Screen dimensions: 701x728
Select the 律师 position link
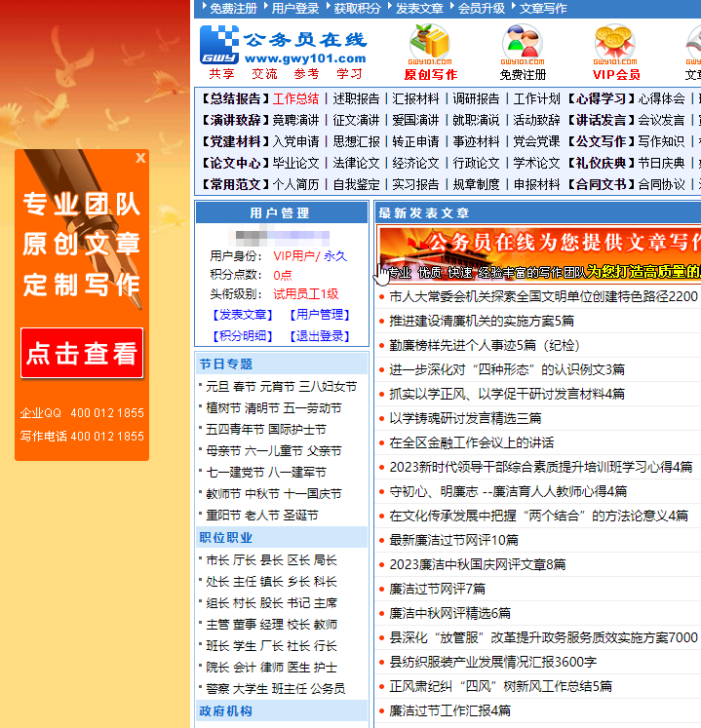tap(271, 668)
